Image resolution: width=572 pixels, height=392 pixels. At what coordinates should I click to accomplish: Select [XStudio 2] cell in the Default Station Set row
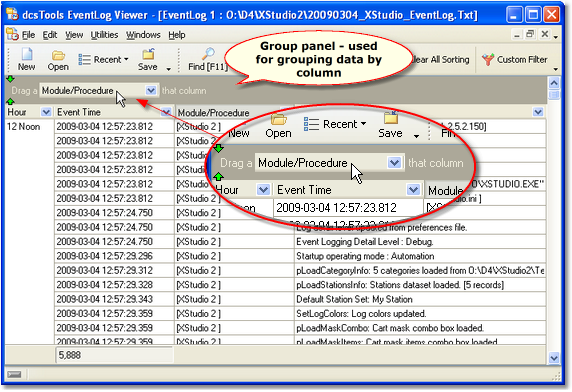234,299
